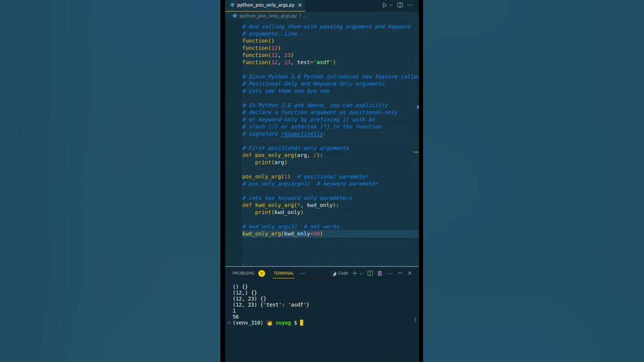The width and height of the screenshot is (644, 362).
Task: Show more panel tabs ellipsis
Action: 303,274
